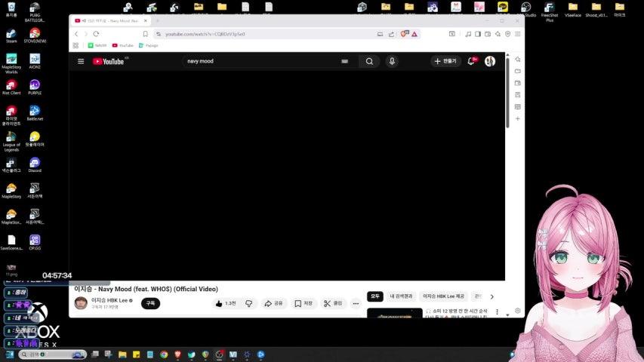Select the Navy Mood browser tab
644x362 pixels.
tap(110, 20)
